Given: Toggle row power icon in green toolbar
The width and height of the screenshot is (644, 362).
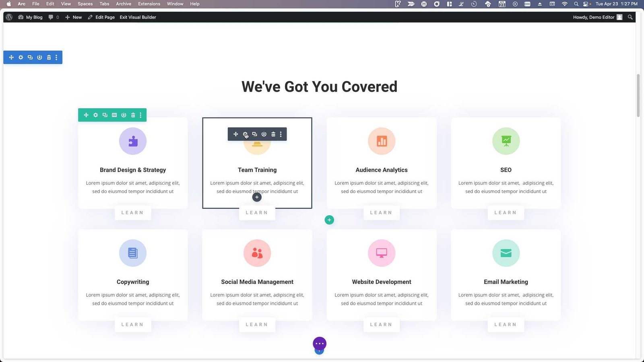Looking at the screenshot, I should coord(124,115).
